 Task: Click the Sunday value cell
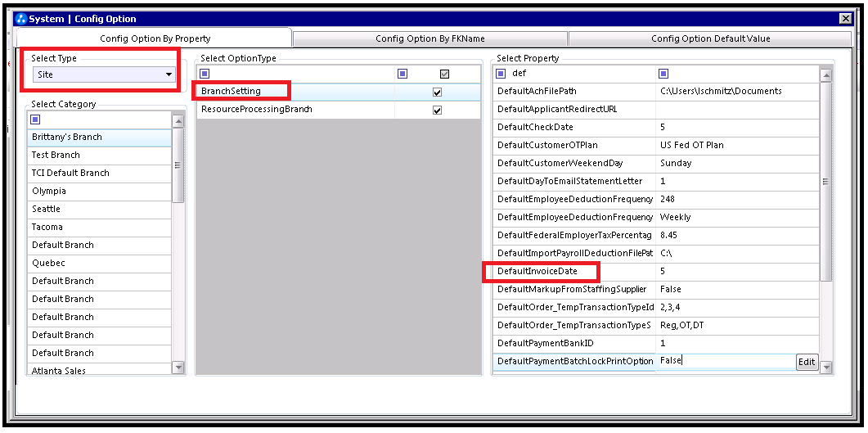click(737, 164)
